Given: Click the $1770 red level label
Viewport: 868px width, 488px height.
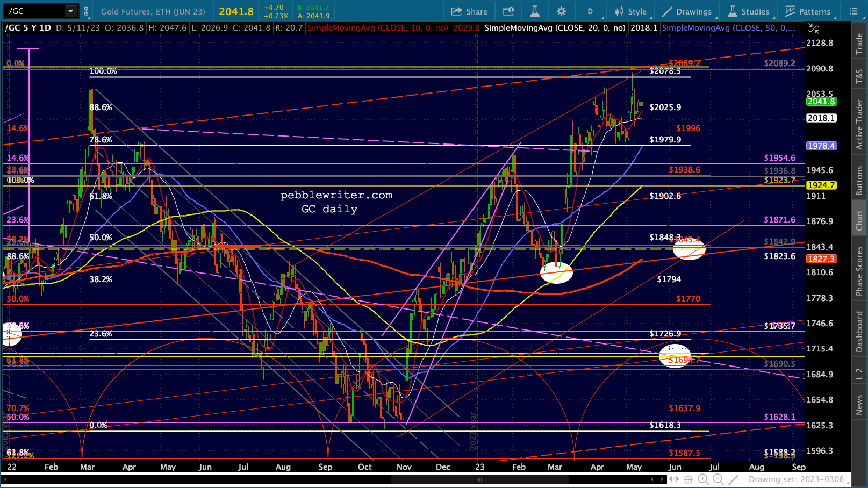Looking at the screenshot, I should [x=688, y=299].
